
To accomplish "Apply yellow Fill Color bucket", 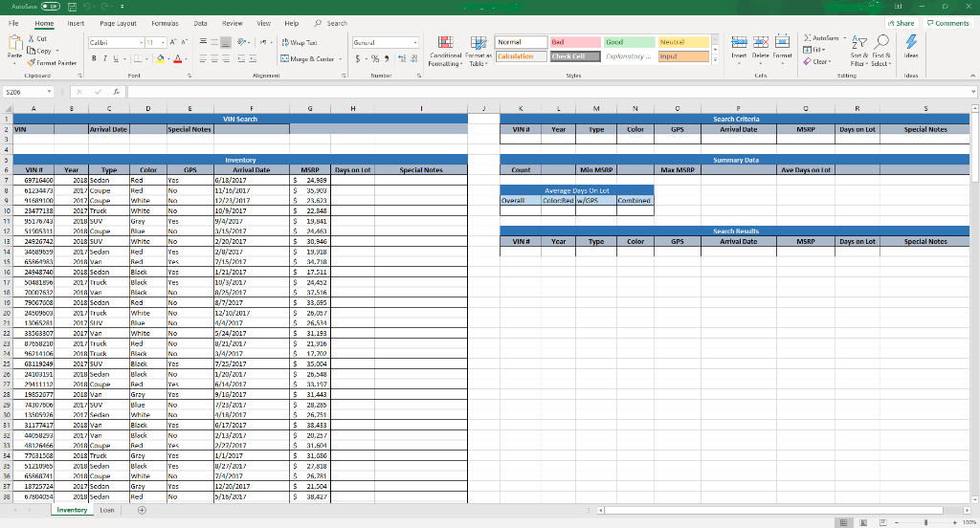I will 160,58.
